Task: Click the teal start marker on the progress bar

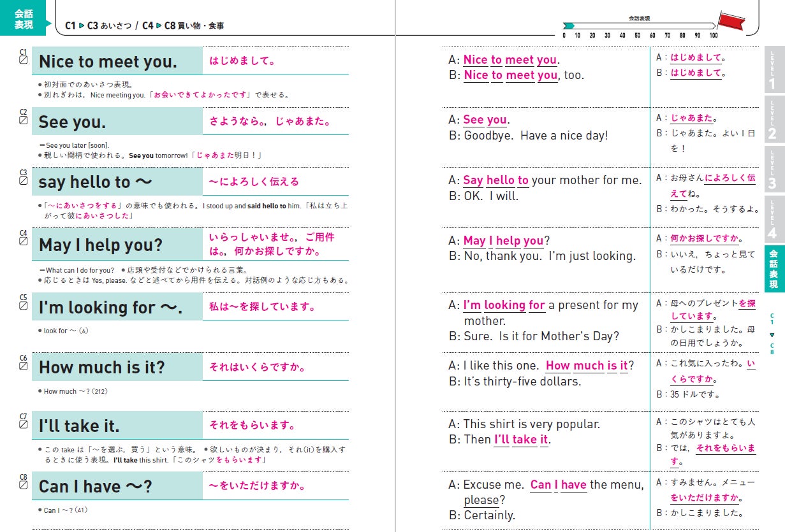Action: 569,26
